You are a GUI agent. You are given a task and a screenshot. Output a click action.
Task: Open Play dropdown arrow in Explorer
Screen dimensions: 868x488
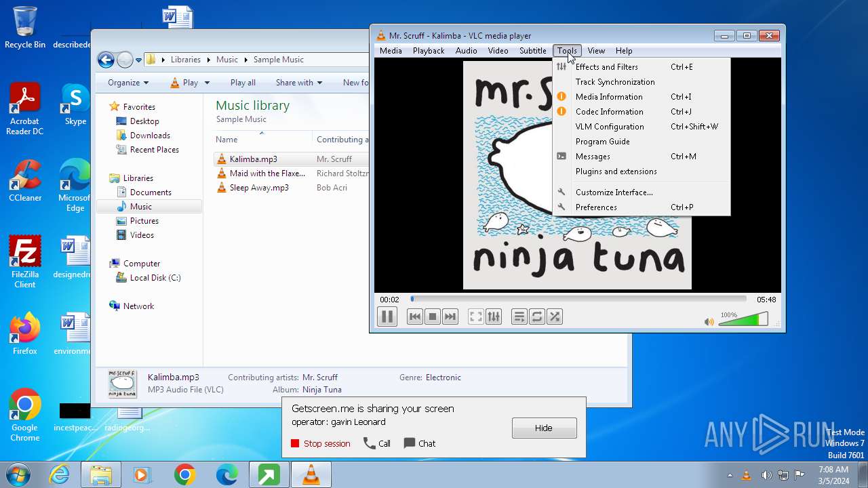(207, 83)
